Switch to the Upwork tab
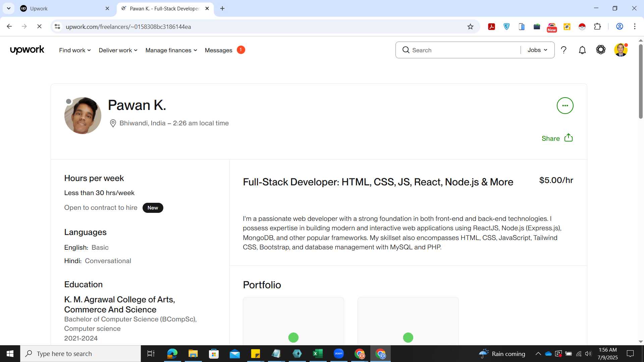This screenshot has height=362, width=644. coord(64,8)
